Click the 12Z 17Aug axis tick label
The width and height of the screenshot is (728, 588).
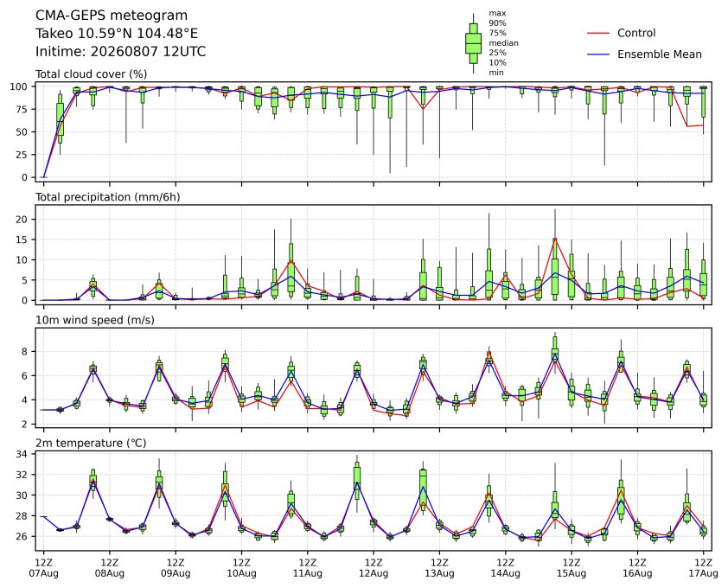click(x=704, y=568)
